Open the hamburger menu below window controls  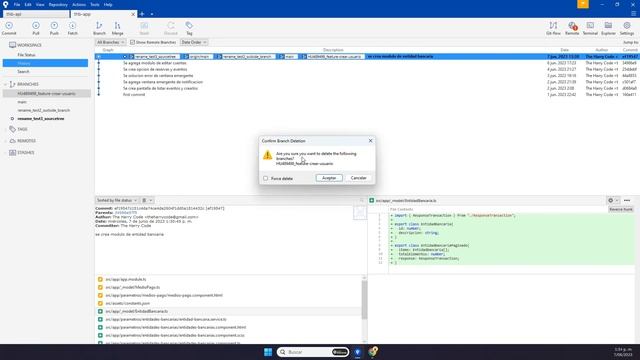point(633,14)
